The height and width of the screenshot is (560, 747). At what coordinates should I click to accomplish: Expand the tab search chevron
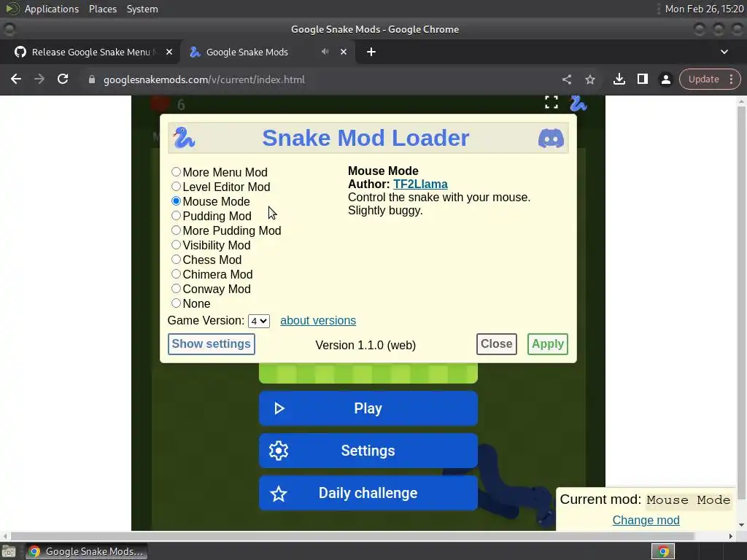tap(724, 52)
